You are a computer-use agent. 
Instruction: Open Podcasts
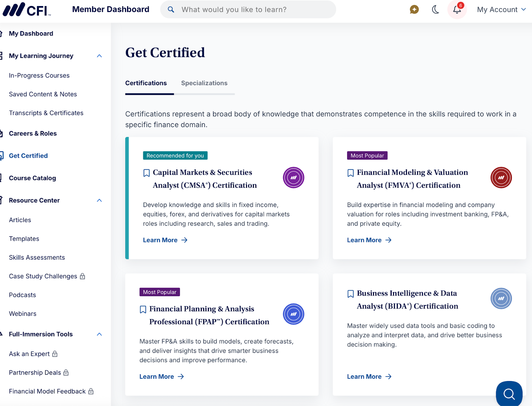pos(22,295)
